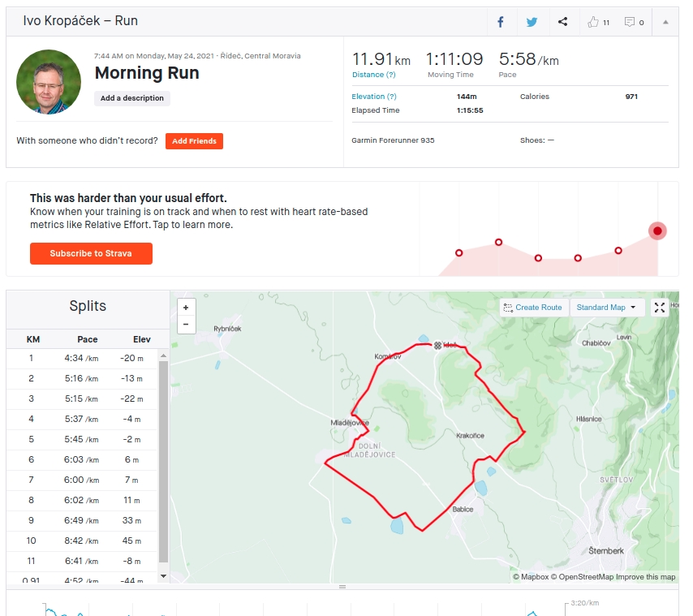Collapse the activity header with the arrow
The height and width of the screenshot is (616, 693).
(665, 22)
